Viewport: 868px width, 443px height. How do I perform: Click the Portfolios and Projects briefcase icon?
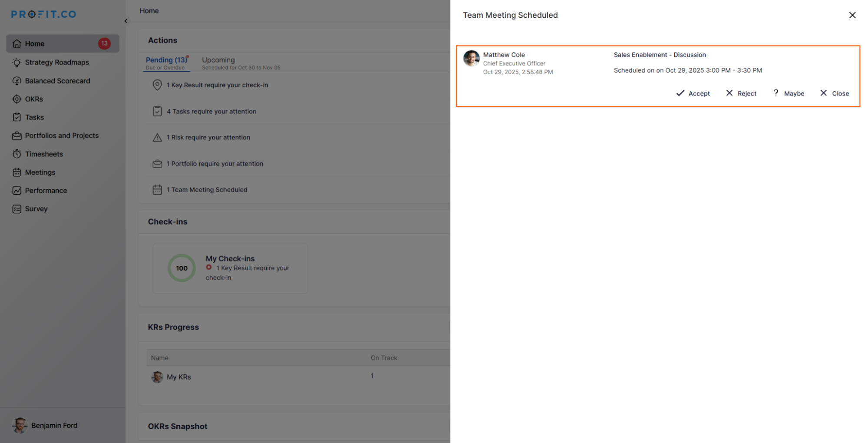click(17, 136)
